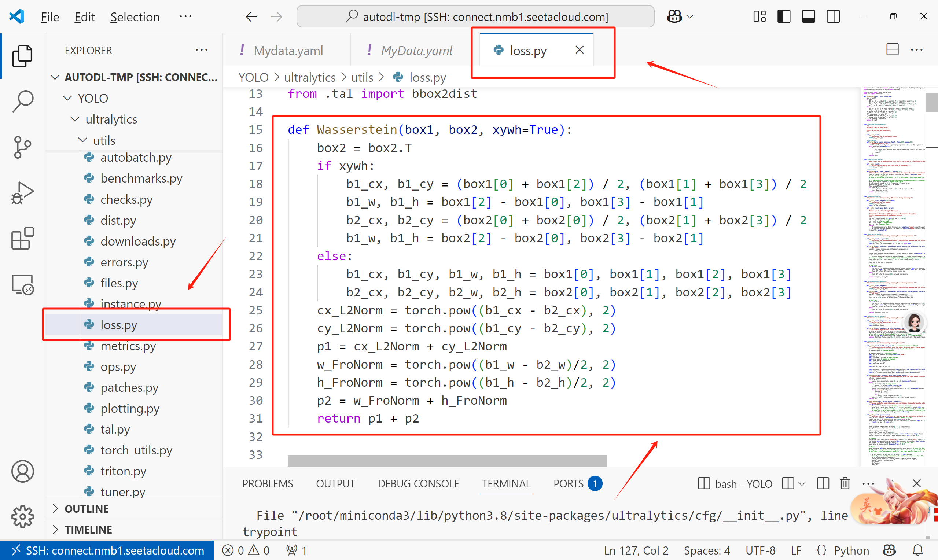The height and width of the screenshot is (560, 938).
Task: Click SSH remote connection status button
Action: point(107,550)
